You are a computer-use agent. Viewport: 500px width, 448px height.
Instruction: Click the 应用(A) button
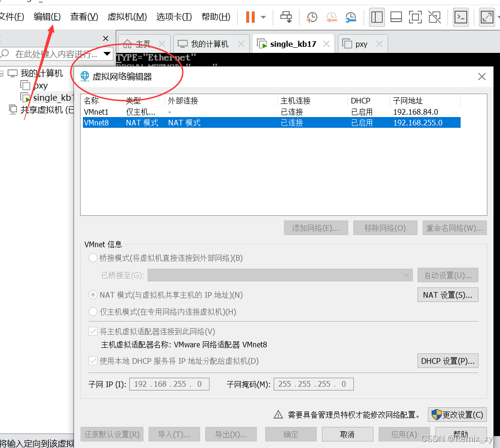coord(404,434)
